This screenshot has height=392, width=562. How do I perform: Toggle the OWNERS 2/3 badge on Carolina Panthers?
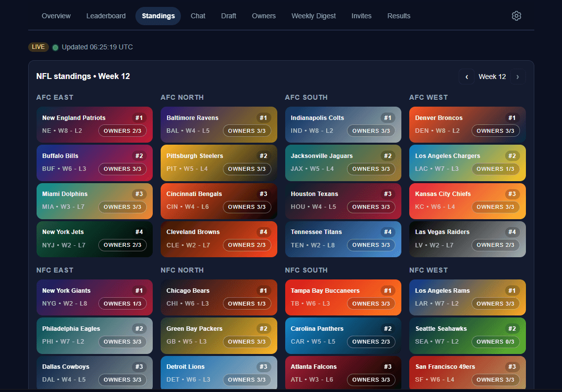pyautogui.click(x=371, y=341)
